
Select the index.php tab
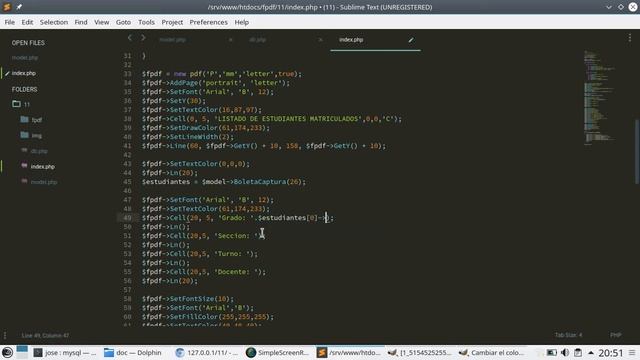point(351,40)
